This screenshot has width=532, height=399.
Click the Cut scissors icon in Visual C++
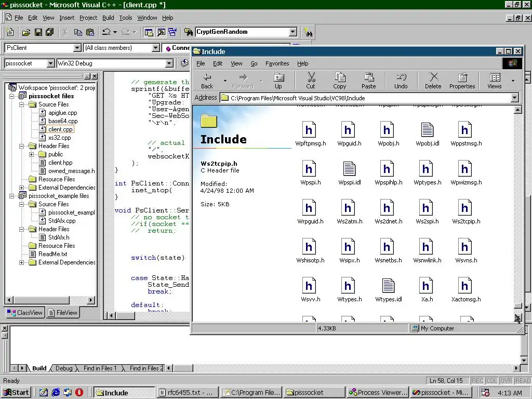point(65,32)
